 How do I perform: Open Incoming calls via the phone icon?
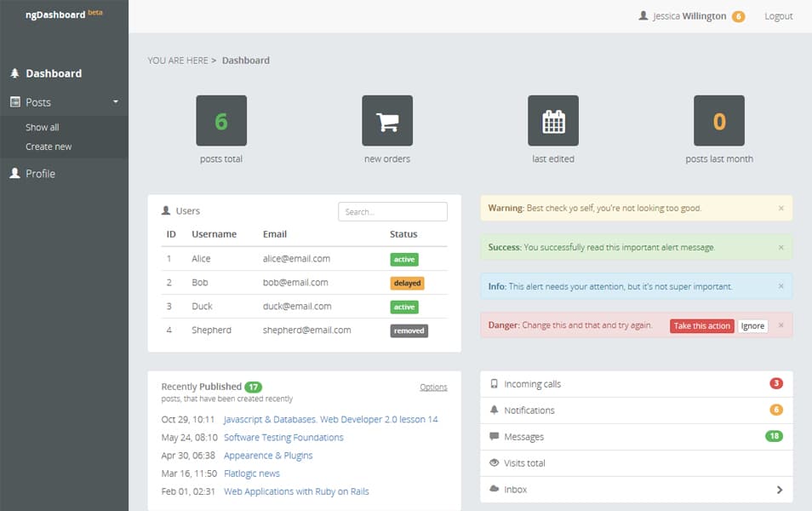[495, 383]
